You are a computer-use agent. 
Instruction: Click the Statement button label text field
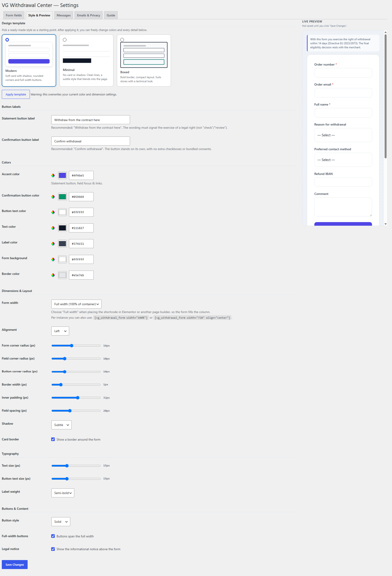point(91,120)
